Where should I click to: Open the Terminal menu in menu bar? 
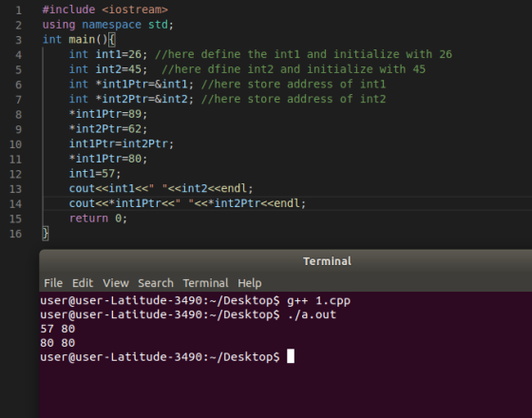pos(205,283)
